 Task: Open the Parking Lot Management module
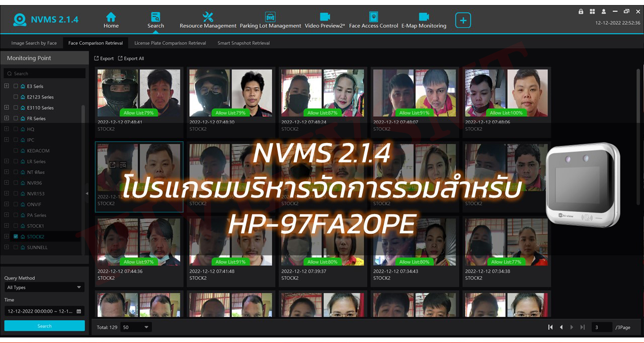click(270, 20)
